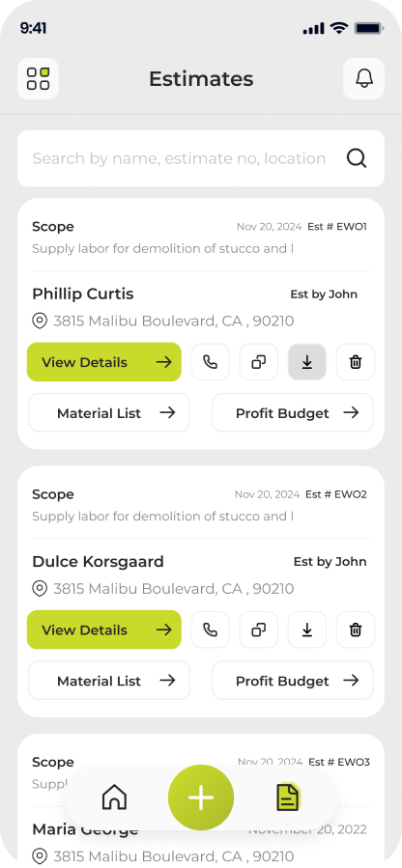The height and width of the screenshot is (868, 402).
Task: Download Phillip Curtis estimate EWO1
Action: tap(307, 362)
